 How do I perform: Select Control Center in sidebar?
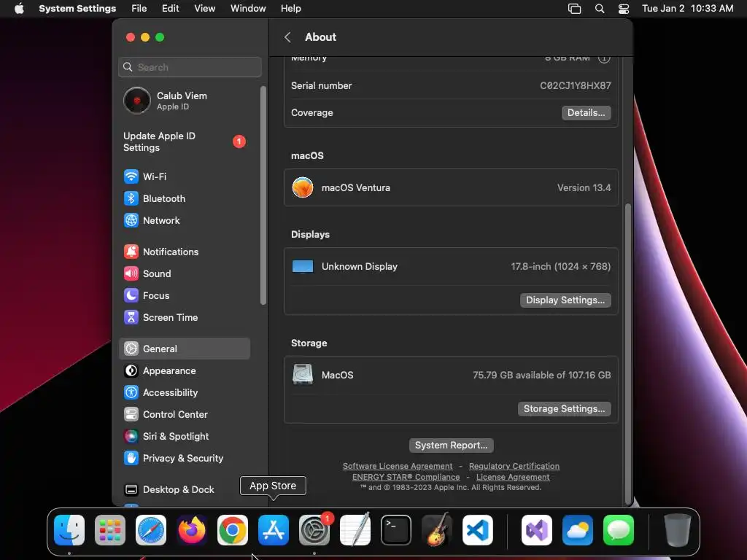coord(185,414)
